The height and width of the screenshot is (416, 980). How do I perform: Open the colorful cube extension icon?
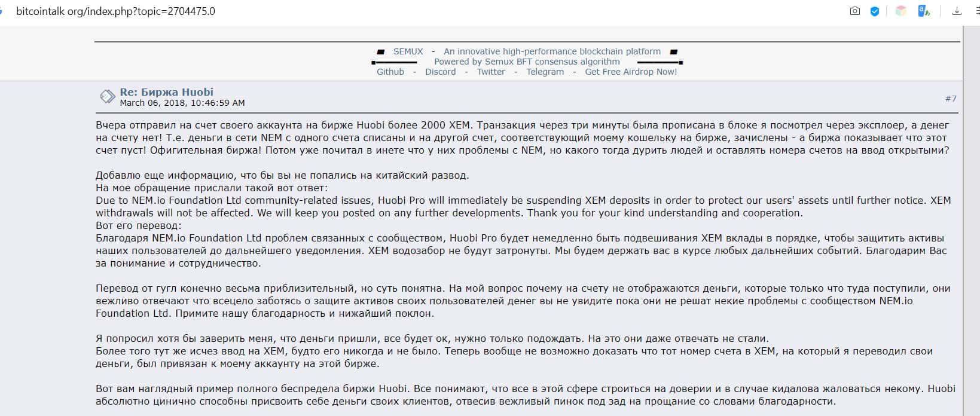pyautogui.click(x=901, y=11)
